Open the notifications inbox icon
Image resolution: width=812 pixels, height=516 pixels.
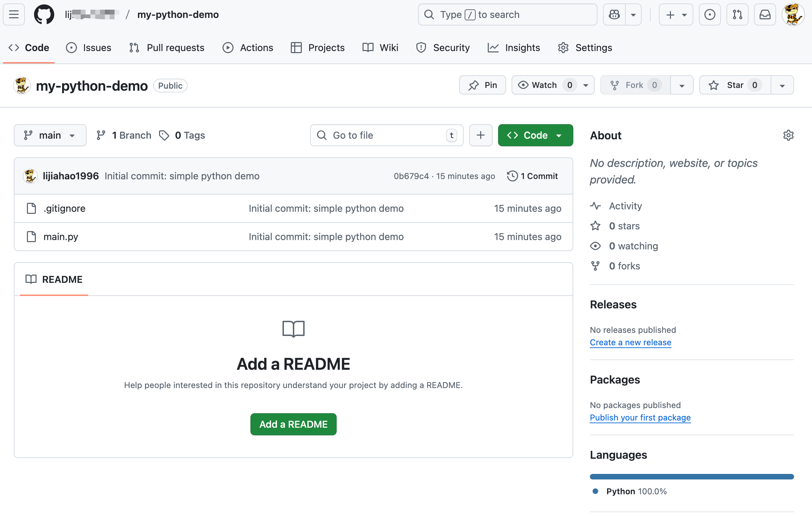(x=765, y=14)
